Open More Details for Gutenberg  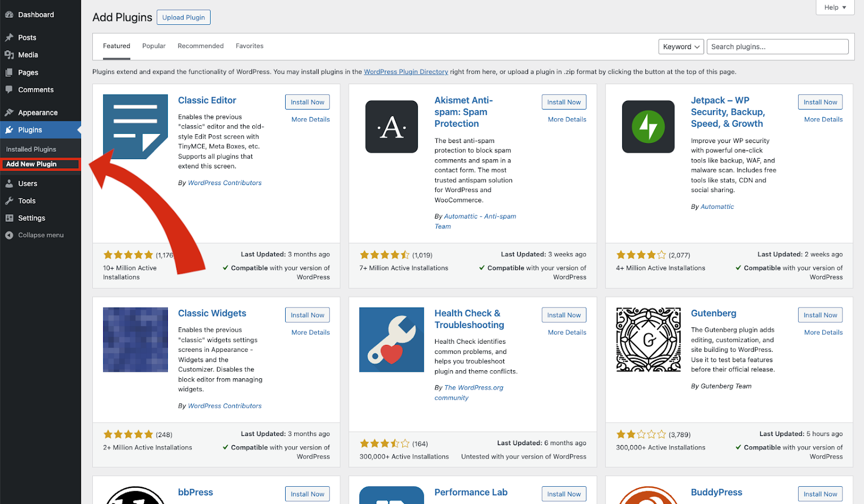coord(823,333)
